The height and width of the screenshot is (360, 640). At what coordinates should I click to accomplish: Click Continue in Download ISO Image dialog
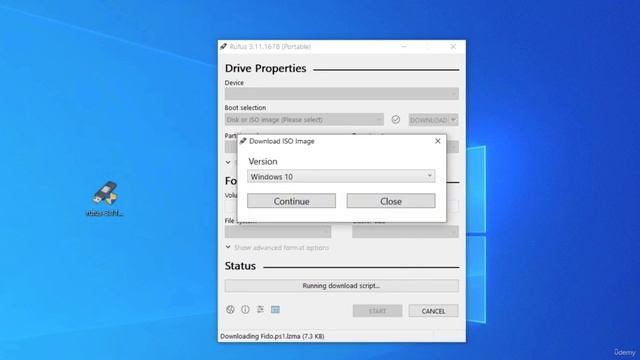[x=291, y=201]
